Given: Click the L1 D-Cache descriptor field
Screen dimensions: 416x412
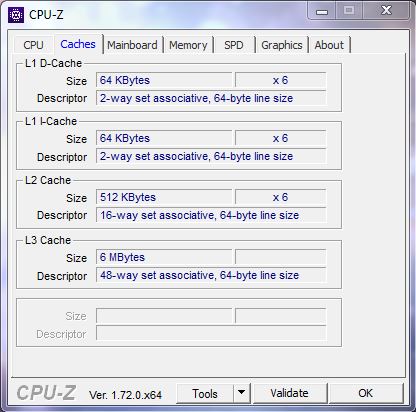Looking at the screenshot, I should point(211,98).
